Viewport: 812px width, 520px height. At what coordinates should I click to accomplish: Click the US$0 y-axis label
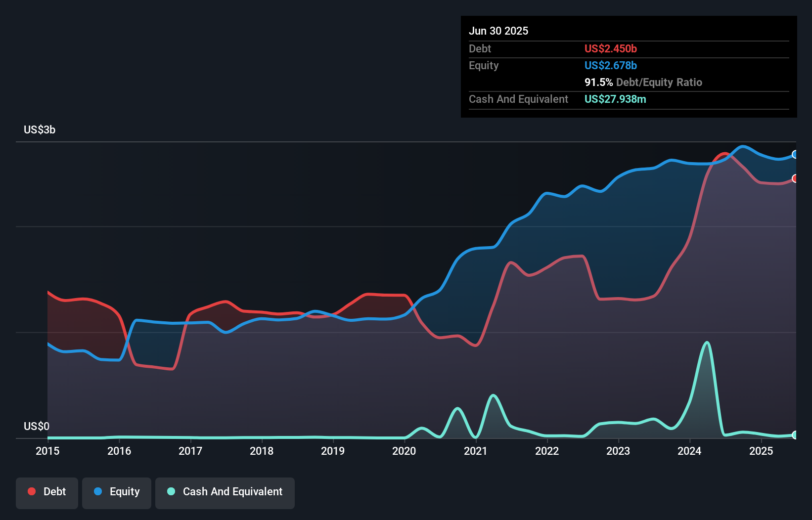(x=37, y=426)
